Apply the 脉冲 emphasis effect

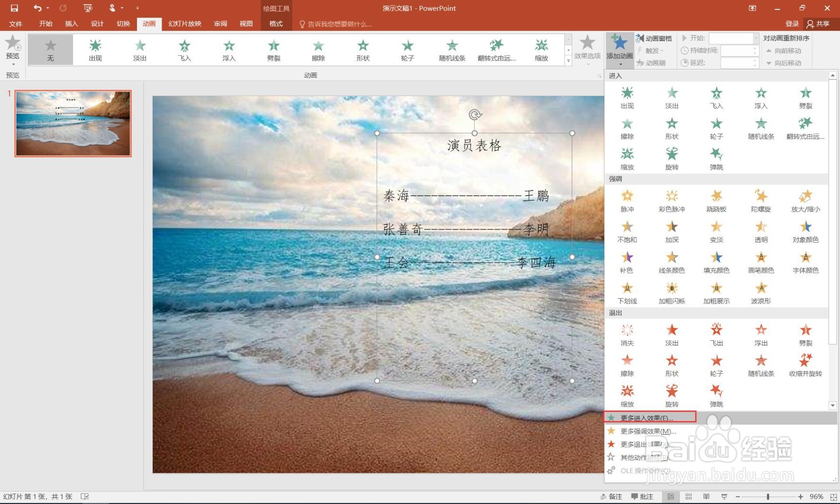tap(627, 201)
